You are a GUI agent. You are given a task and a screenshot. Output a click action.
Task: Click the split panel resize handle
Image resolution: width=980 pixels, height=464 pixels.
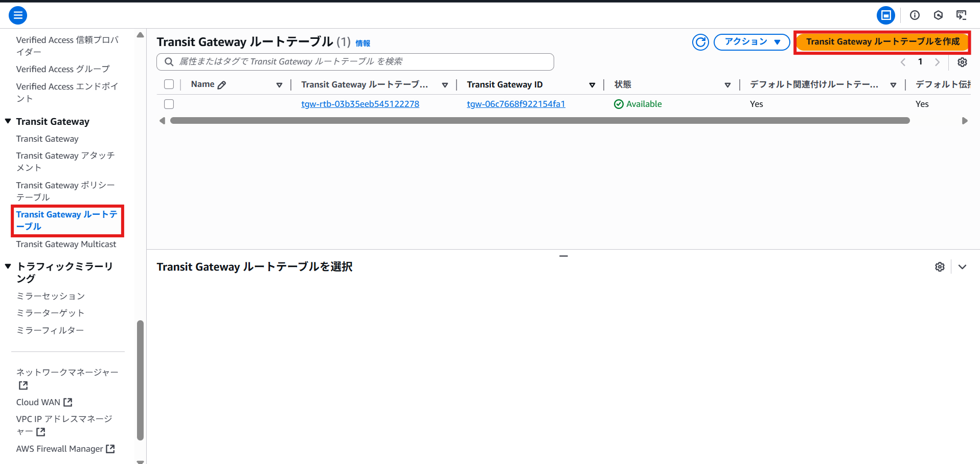pyautogui.click(x=563, y=256)
